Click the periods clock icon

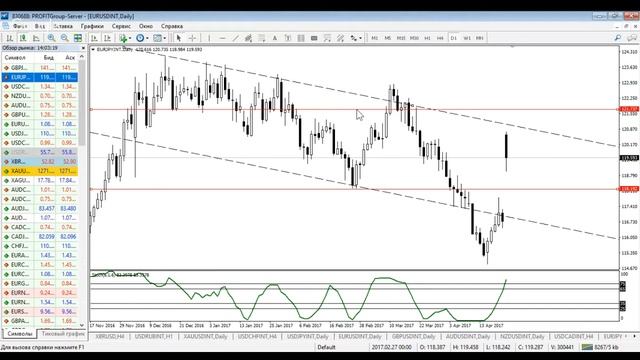pyautogui.click(x=140, y=38)
